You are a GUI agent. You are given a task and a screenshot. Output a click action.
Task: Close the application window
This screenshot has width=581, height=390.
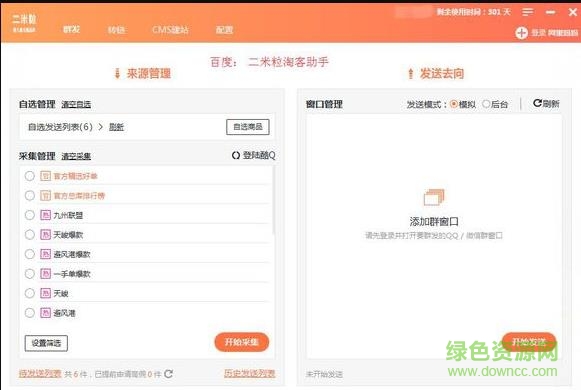pos(573,13)
